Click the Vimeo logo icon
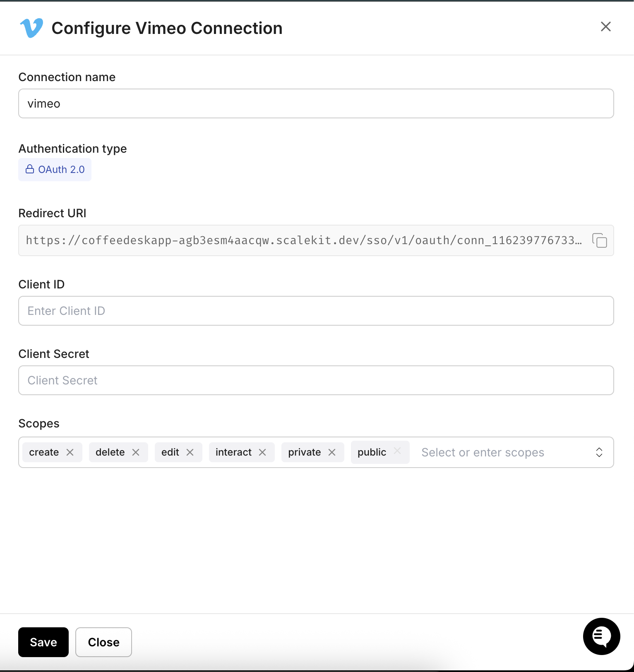Image resolution: width=634 pixels, height=672 pixels. pyautogui.click(x=31, y=28)
